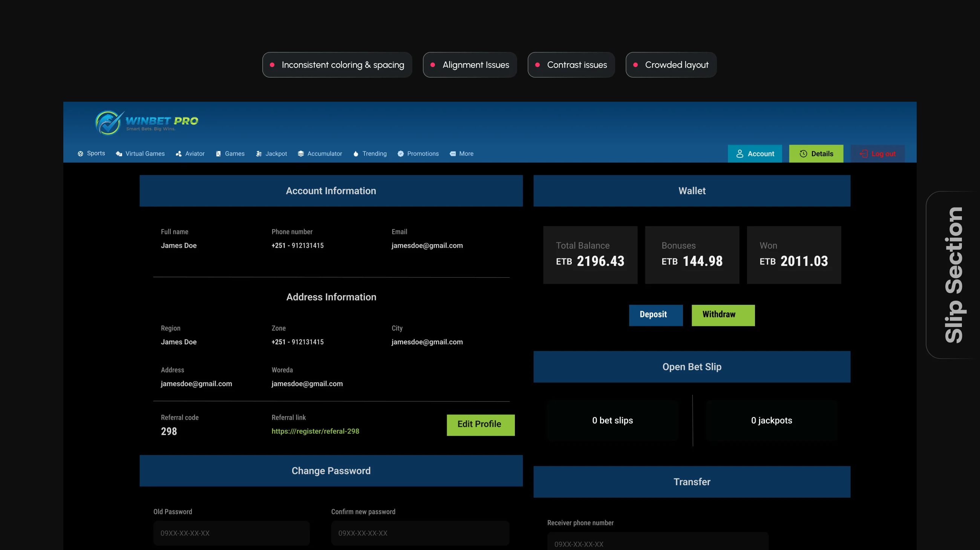Click the Bonuses balance card

(692, 255)
